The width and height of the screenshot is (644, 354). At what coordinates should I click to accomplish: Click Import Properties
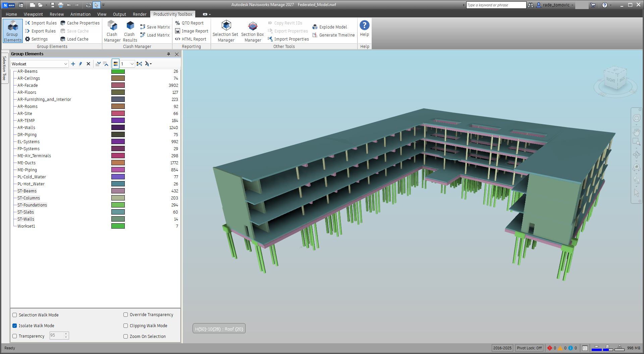[x=288, y=39]
